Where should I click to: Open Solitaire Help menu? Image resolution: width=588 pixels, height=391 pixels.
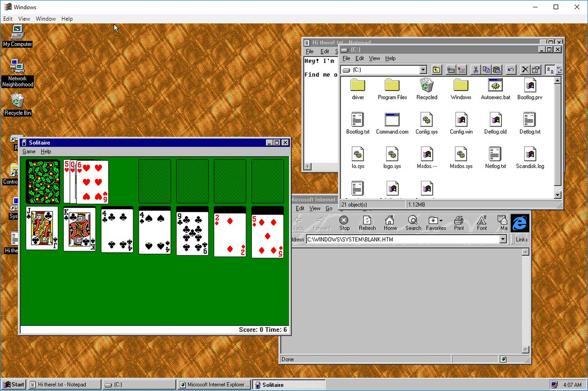[46, 152]
